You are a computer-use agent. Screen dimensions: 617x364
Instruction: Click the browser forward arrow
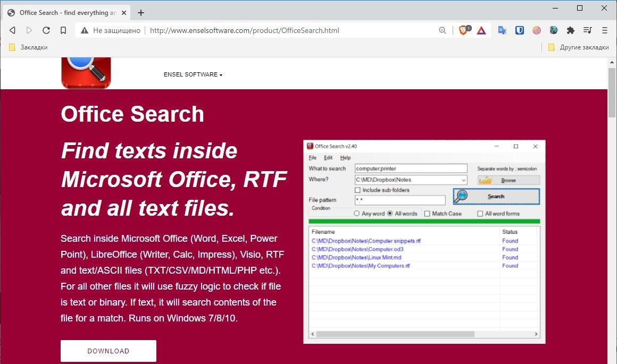[29, 30]
